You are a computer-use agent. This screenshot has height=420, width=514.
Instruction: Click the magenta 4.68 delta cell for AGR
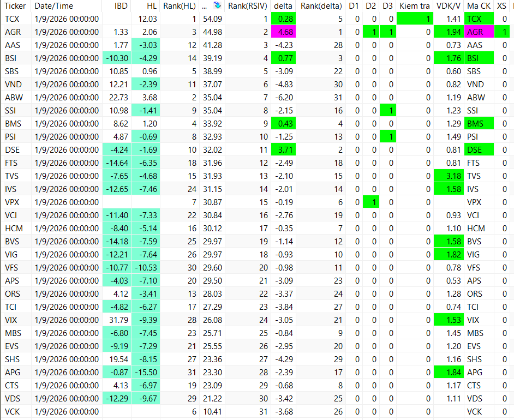[x=284, y=32]
